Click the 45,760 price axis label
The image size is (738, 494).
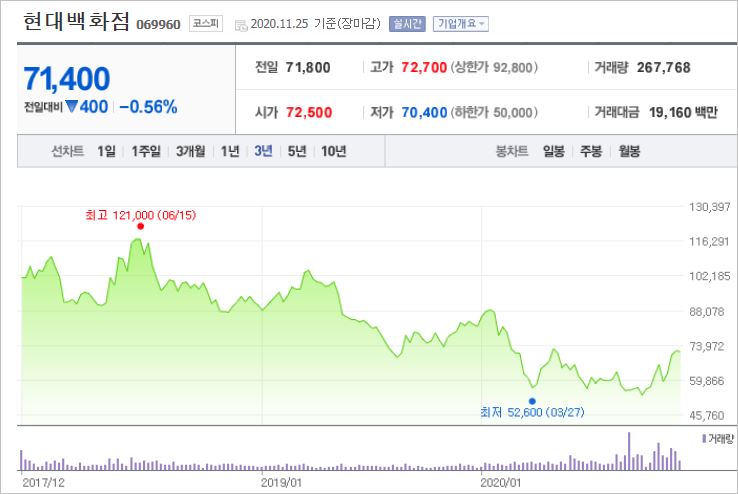pos(707,415)
